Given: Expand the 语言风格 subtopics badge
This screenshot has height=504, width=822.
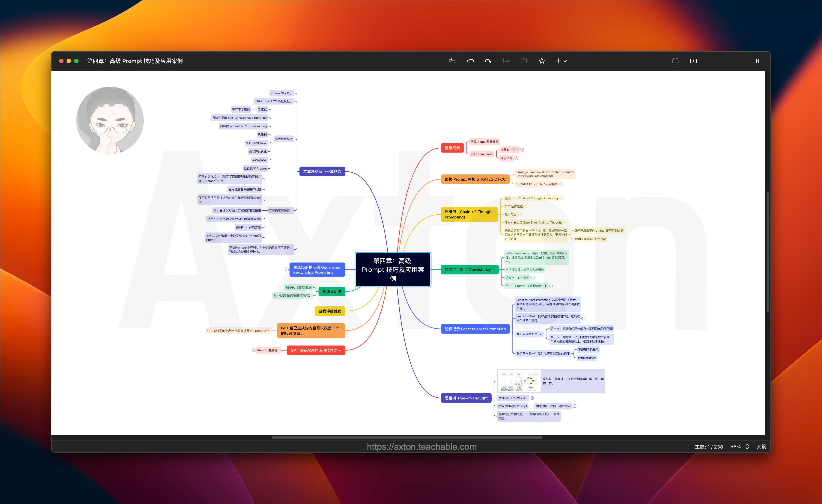Looking at the screenshot, I should click(x=516, y=158).
